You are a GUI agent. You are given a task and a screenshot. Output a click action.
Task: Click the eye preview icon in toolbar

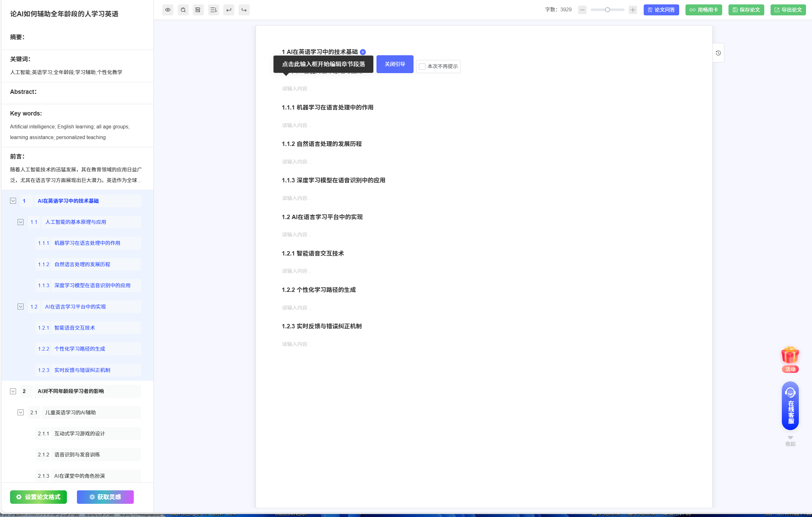pos(168,10)
